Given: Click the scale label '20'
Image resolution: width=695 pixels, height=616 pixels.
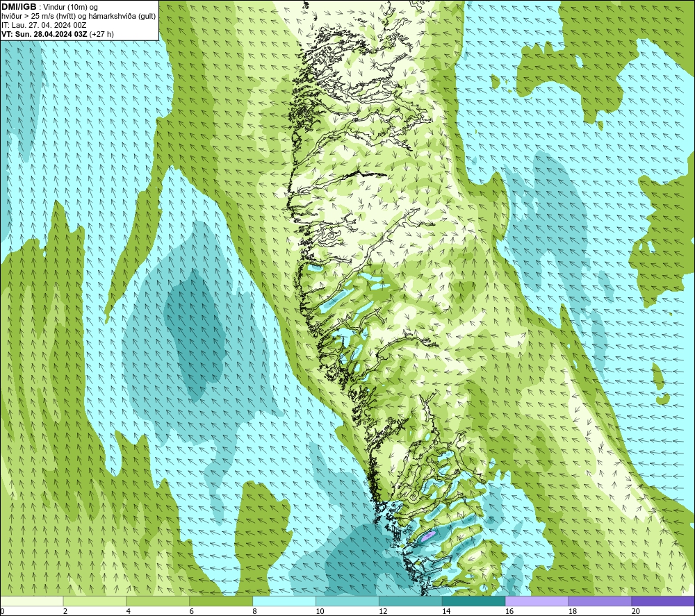Looking at the screenshot, I should point(636,612).
